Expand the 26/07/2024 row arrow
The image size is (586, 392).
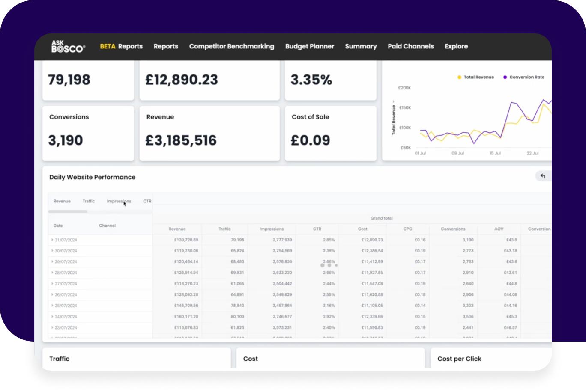(x=52, y=294)
